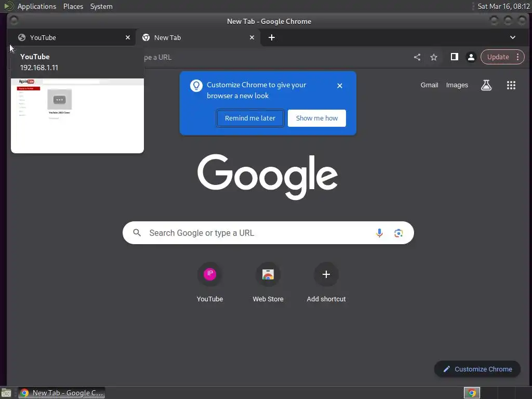Search by image with Lens icon

click(x=398, y=233)
